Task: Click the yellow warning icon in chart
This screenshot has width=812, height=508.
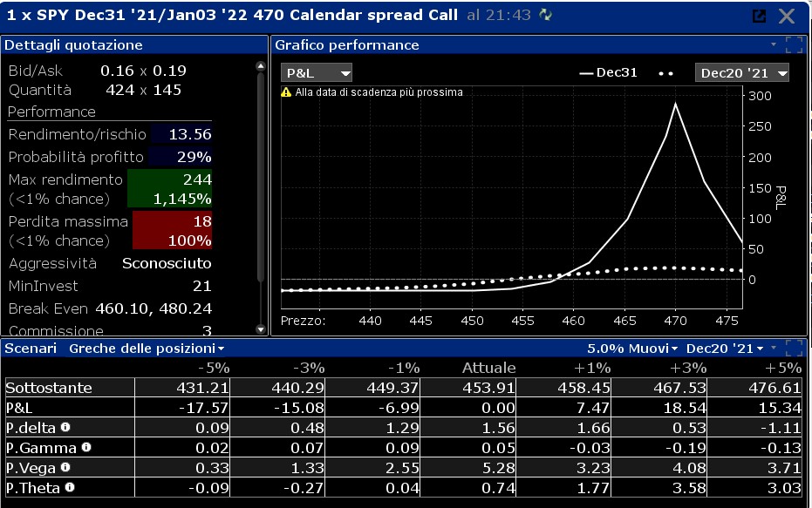Action: (x=286, y=92)
